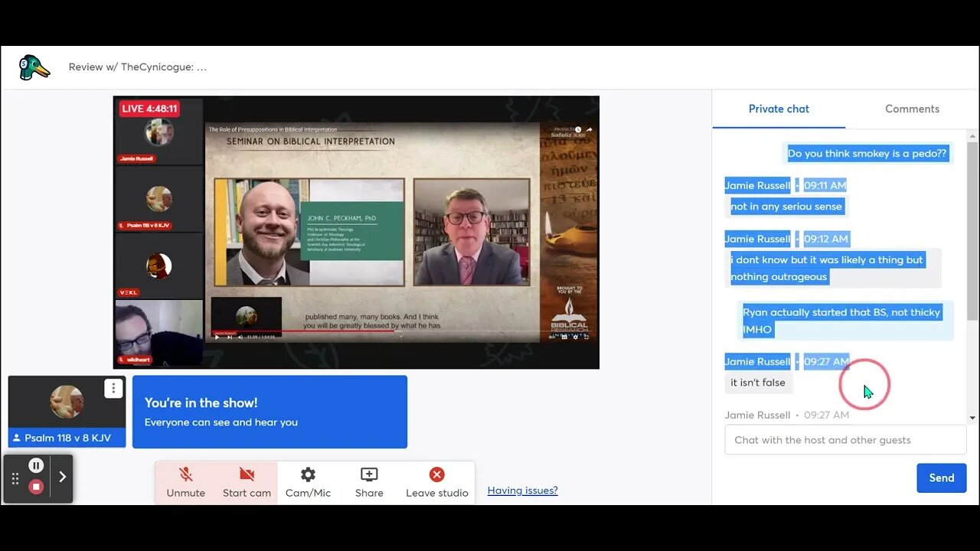The width and height of the screenshot is (980, 551).
Task: Click the chat message input field
Action: click(x=845, y=440)
